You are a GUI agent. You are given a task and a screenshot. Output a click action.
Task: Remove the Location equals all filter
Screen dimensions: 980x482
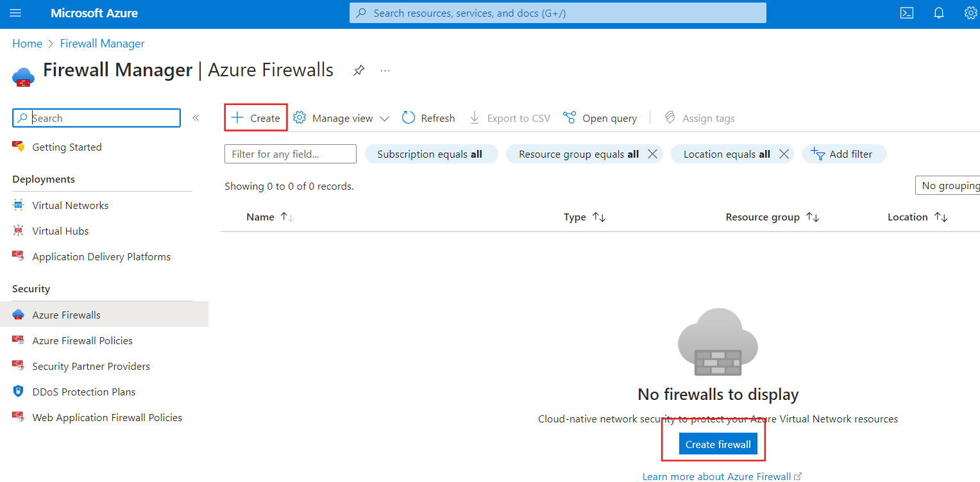pyautogui.click(x=784, y=154)
